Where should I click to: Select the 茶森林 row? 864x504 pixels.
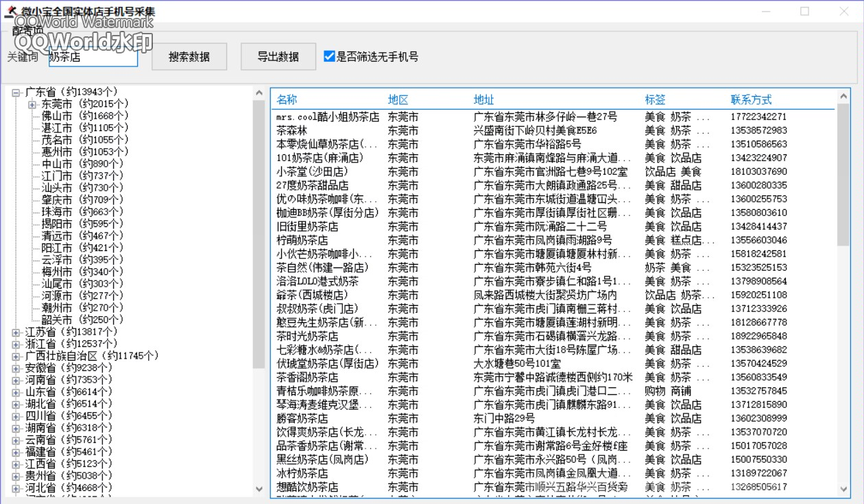[554, 130]
